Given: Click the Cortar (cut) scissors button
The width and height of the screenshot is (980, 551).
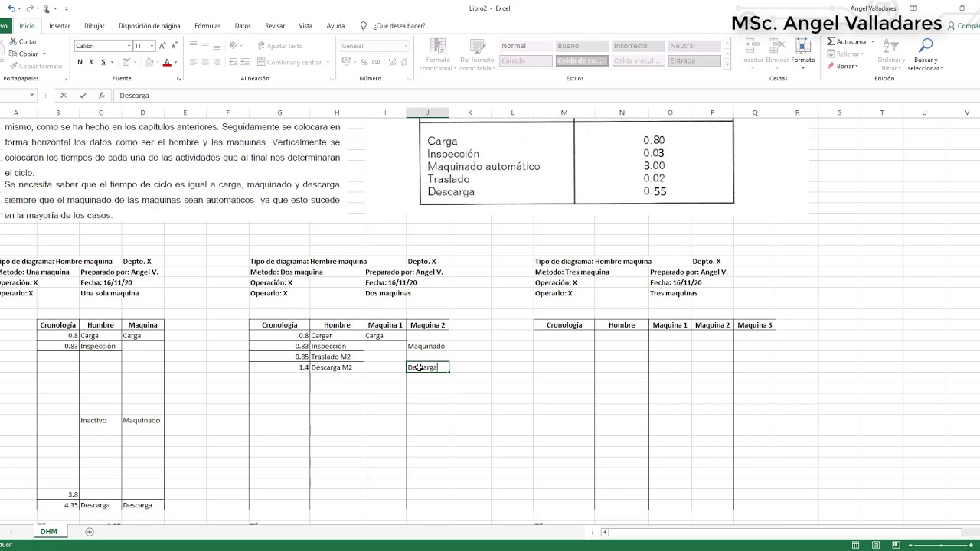Looking at the screenshot, I should coord(23,42).
